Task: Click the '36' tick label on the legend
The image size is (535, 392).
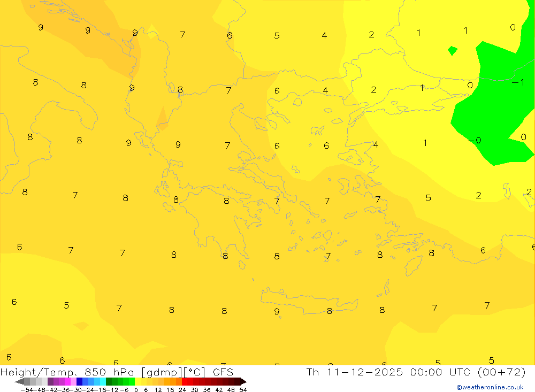Action: [x=207, y=390]
